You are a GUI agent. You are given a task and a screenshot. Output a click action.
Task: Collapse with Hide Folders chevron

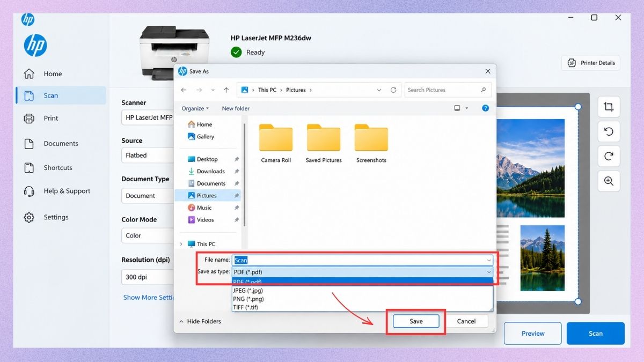click(181, 321)
